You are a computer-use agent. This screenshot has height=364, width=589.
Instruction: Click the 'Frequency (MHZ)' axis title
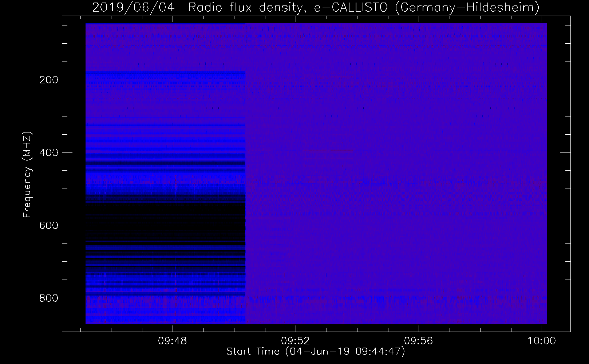(27, 174)
